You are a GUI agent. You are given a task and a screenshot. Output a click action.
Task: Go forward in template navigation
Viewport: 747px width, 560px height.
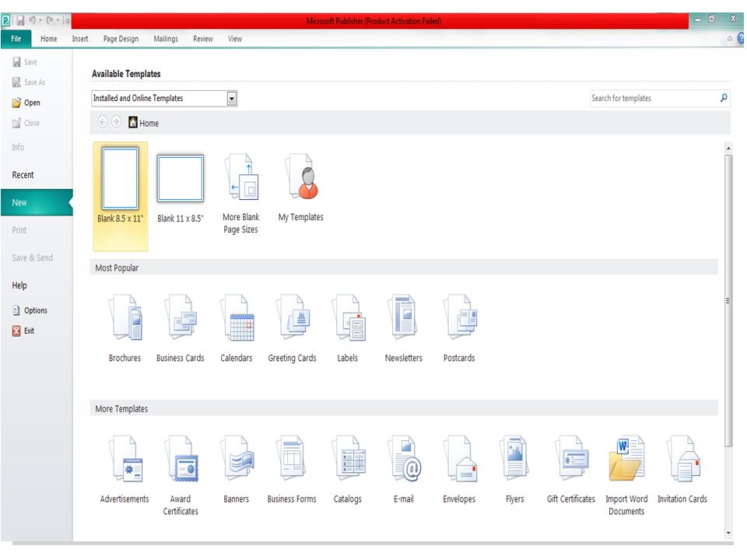pos(116,122)
